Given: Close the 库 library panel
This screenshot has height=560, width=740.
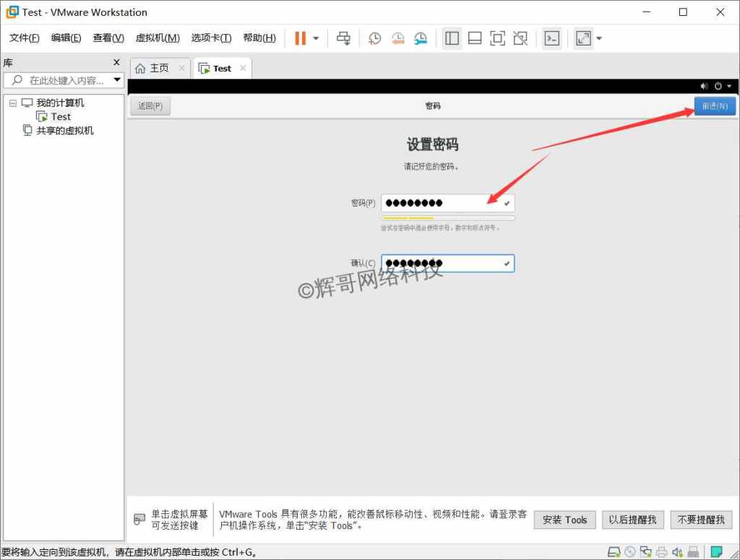Looking at the screenshot, I should coord(116,62).
